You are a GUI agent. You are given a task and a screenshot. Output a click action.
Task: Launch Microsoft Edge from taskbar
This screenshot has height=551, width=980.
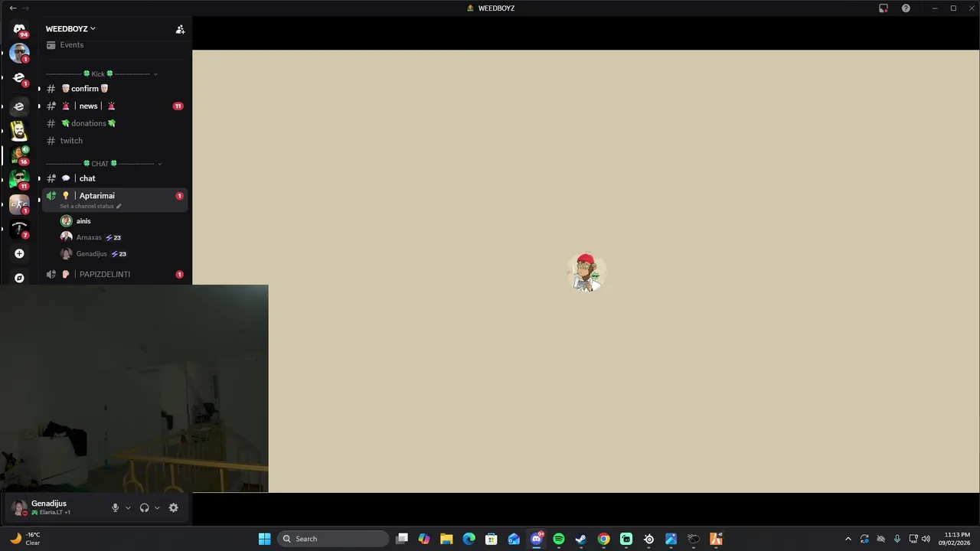pos(469,539)
